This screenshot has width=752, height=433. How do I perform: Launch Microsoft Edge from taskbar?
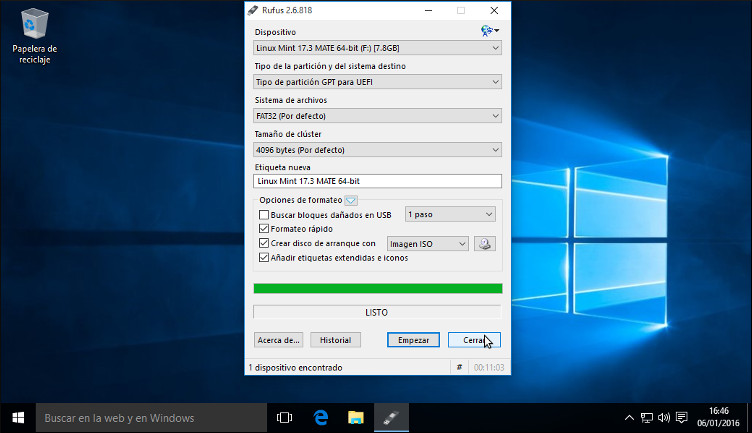pos(320,418)
